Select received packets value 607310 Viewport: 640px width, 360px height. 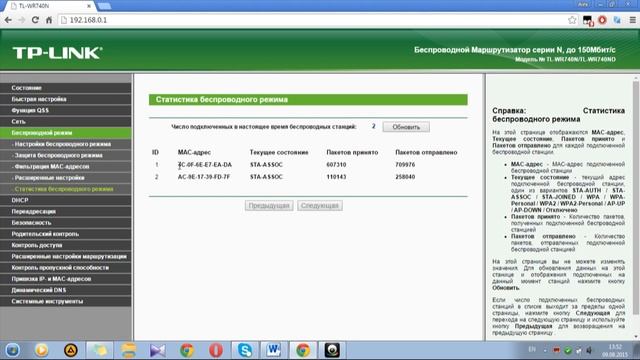coord(336,164)
